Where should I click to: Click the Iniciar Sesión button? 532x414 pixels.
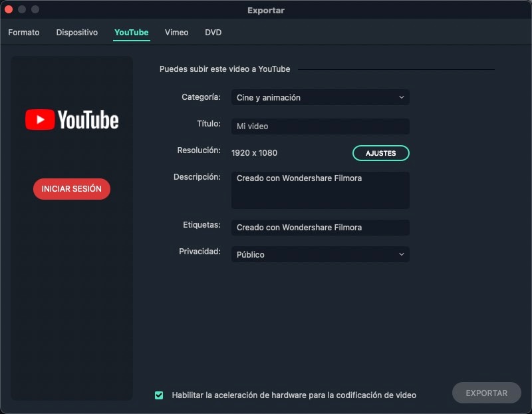72,189
